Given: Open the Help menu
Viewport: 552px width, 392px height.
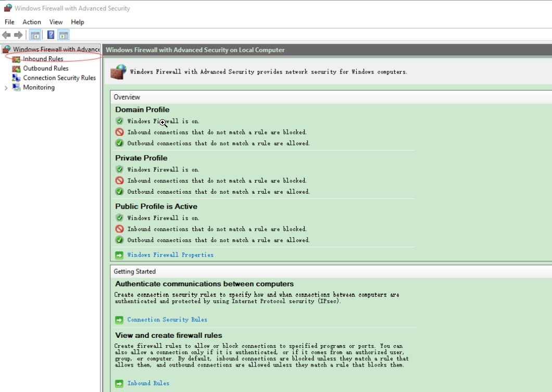Looking at the screenshot, I should pyautogui.click(x=78, y=22).
